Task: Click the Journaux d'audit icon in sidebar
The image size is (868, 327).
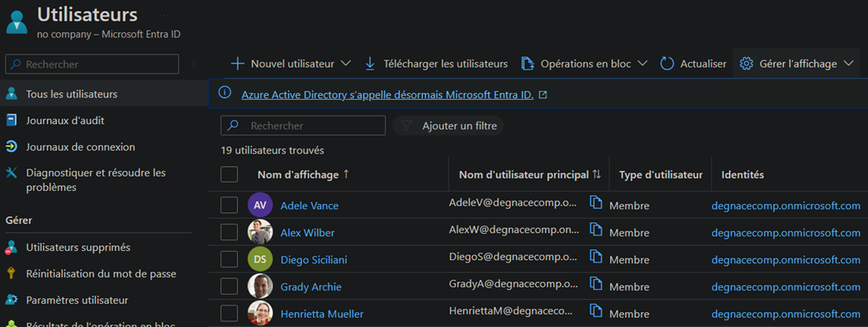Action: click(x=12, y=120)
